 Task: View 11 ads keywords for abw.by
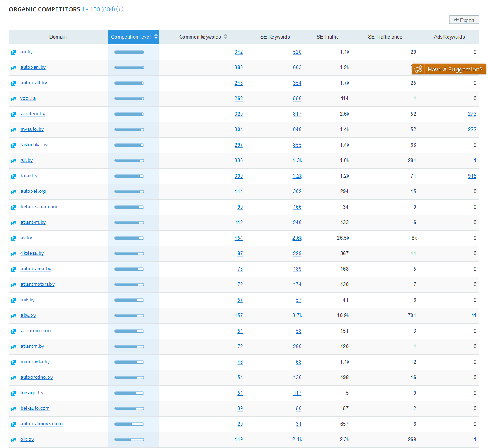tap(474, 316)
